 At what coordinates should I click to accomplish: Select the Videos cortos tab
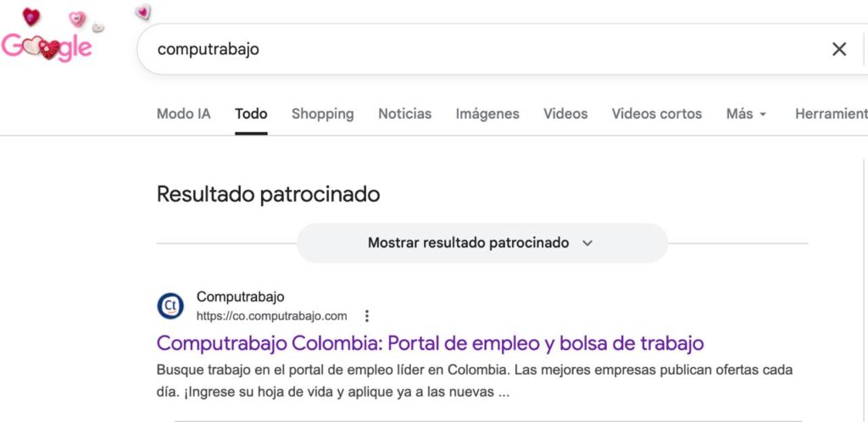(x=656, y=114)
